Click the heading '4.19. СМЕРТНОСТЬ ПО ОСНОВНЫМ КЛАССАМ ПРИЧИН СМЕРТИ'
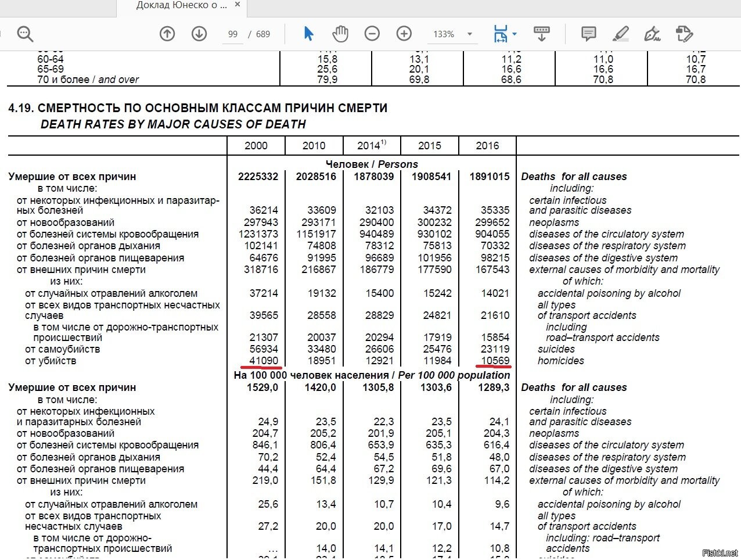This screenshot has width=741, height=560. pyautogui.click(x=198, y=108)
